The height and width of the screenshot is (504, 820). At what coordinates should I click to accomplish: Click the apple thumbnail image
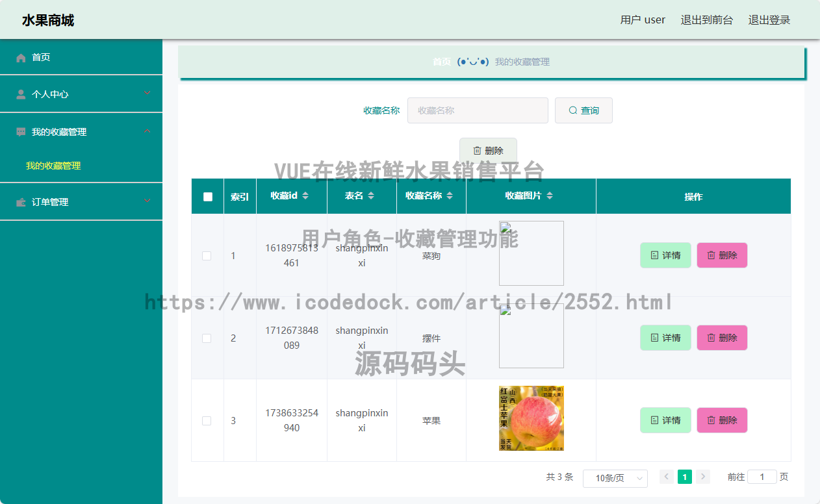(x=532, y=418)
